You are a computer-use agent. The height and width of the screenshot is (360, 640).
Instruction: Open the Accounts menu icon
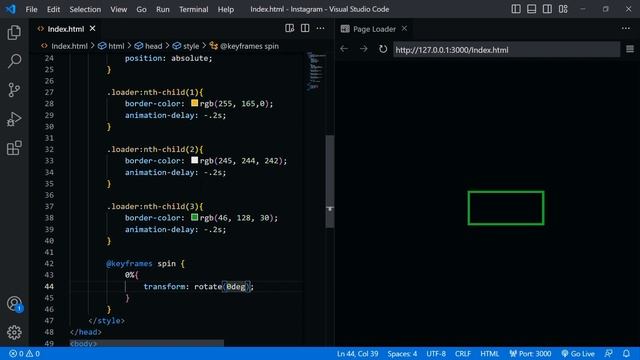point(14,304)
